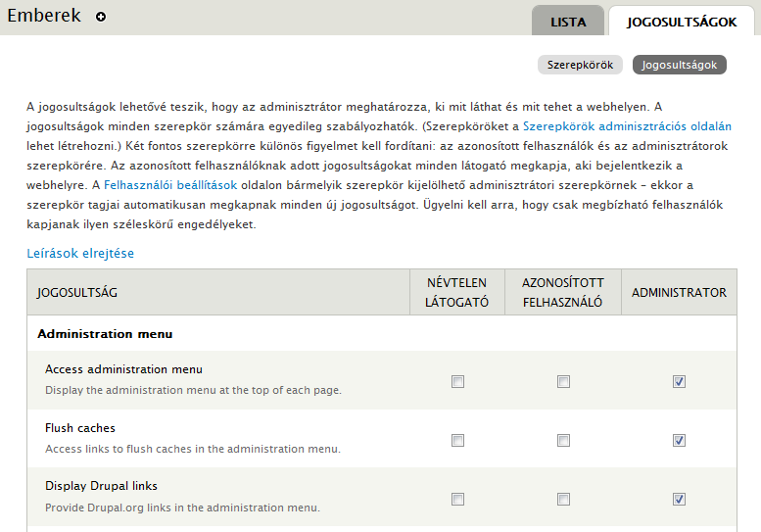
Task: Uncheck Display Drupal links for Administrator
Action: (679, 499)
